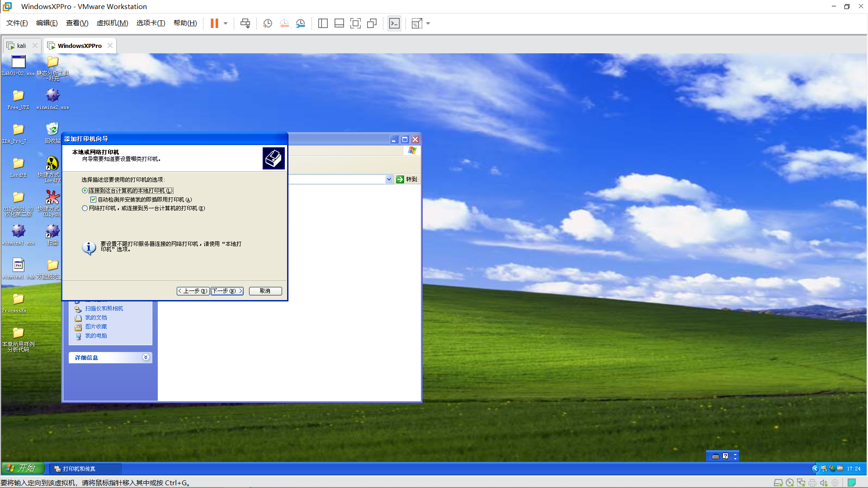Click the language bar help icon
The width and height of the screenshot is (868, 488).
pyautogui.click(x=726, y=456)
